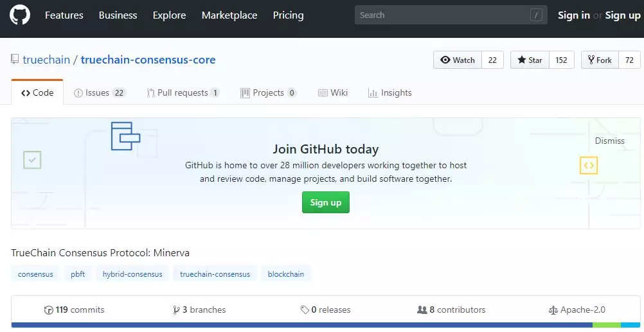This screenshot has height=332, width=644.
Task: Select the Code tab
Action: click(37, 92)
